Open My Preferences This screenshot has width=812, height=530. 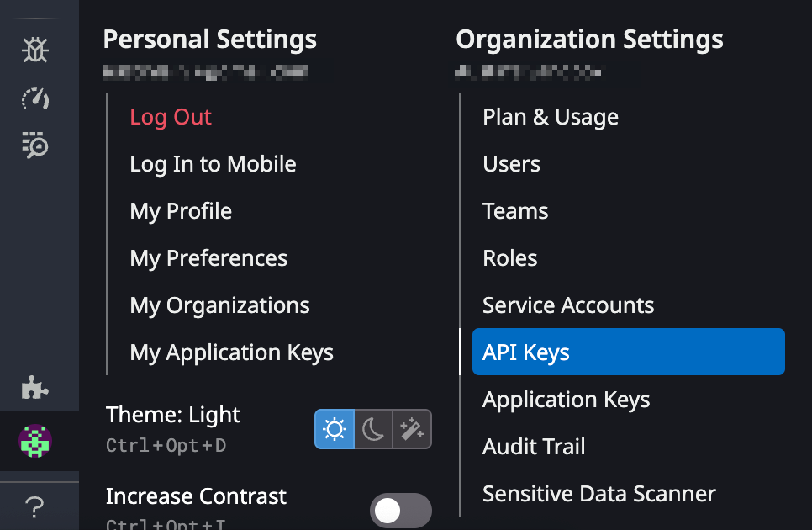pos(208,258)
